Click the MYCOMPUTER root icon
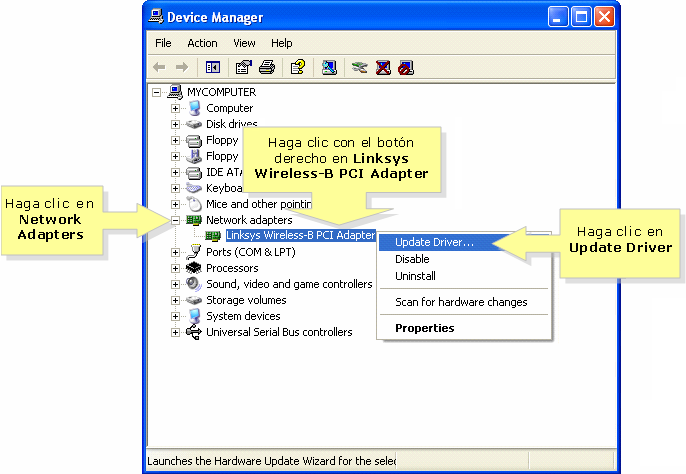 point(175,92)
